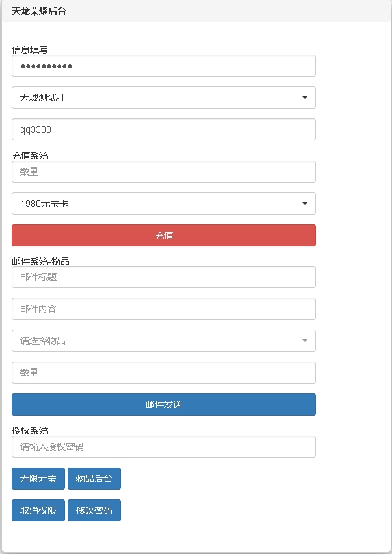
Task: Open the 物品后台 item backend
Action: pos(95,478)
